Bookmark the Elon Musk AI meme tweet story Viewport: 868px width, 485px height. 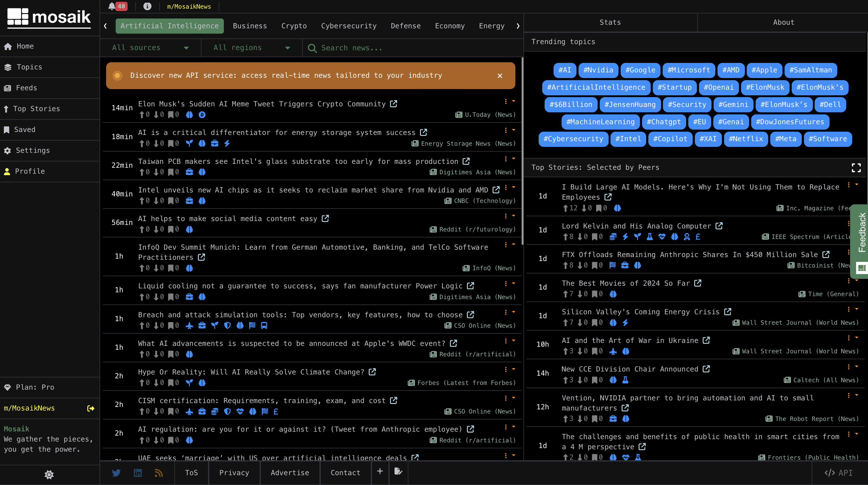tap(171, 115)
